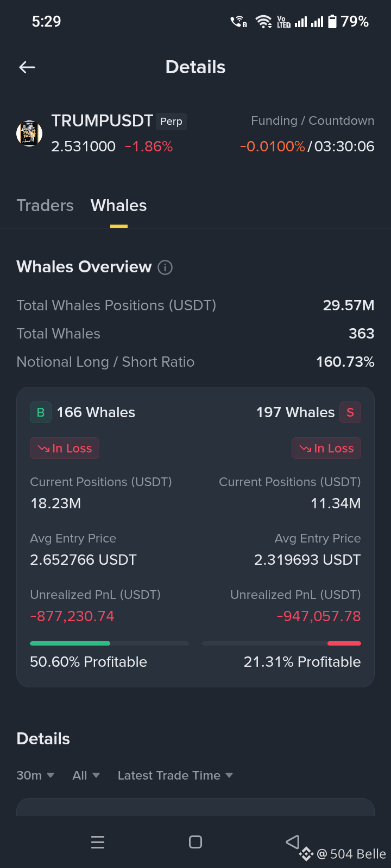This screenshot has width=391, height=868.
Task: Tap long-side In Loss badge
Action: (65, 448)
